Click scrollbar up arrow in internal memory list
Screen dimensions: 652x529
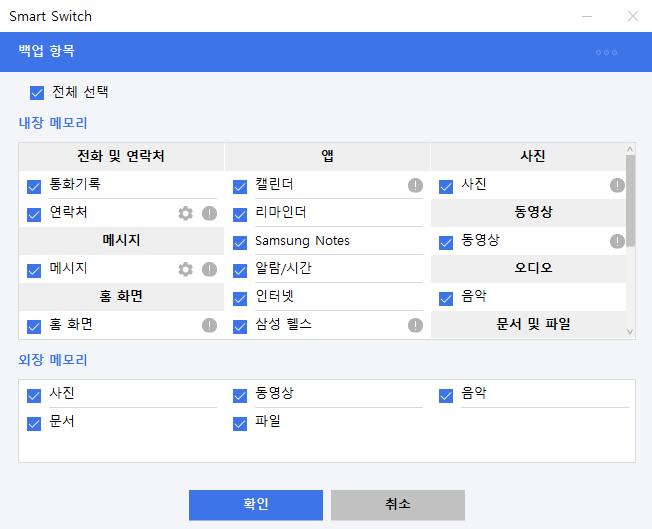point(630,149)
